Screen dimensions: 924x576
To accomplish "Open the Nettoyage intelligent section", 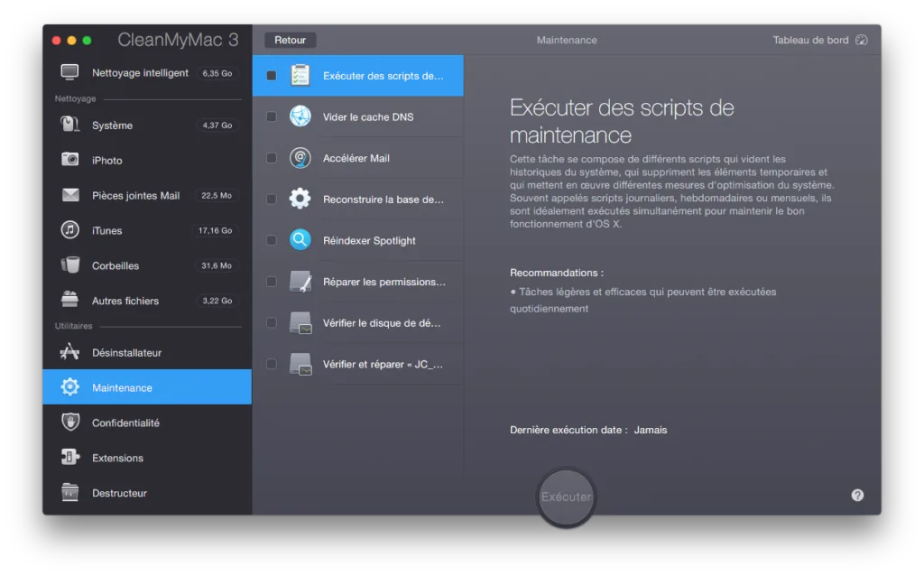I will 147,72.
